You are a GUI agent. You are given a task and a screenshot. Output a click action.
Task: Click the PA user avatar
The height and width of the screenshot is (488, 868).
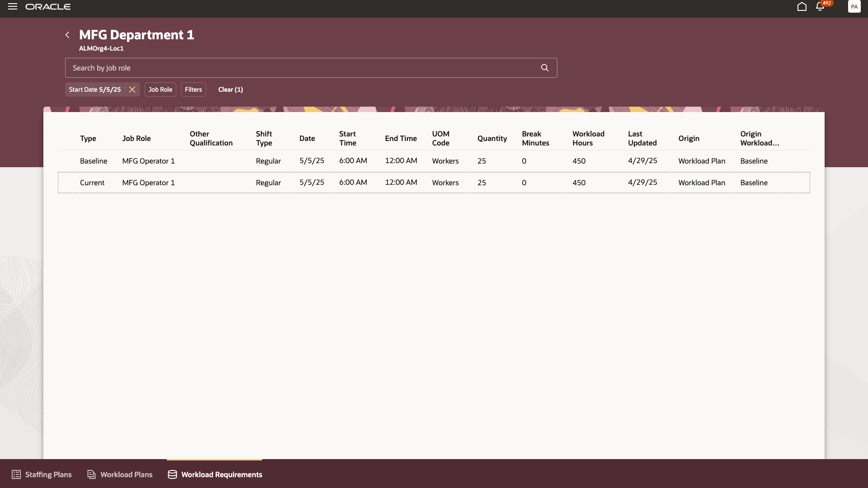854,7
